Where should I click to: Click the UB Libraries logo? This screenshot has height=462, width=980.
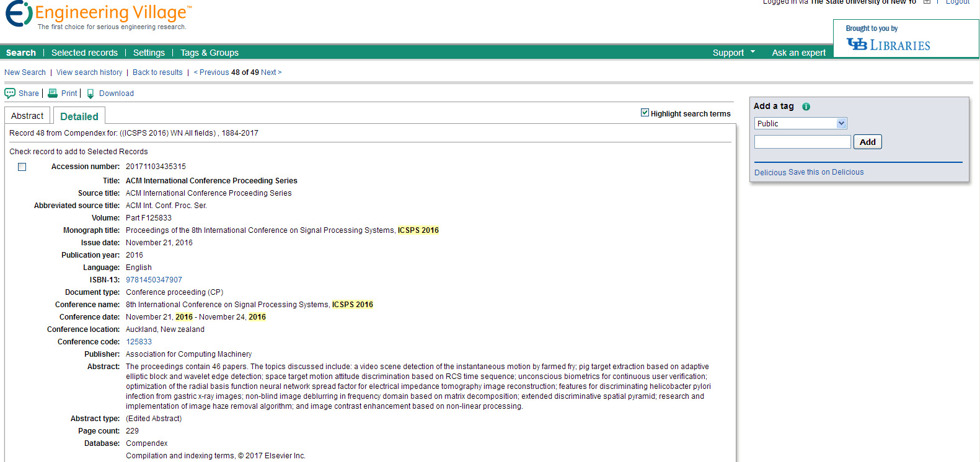[888, 45]
